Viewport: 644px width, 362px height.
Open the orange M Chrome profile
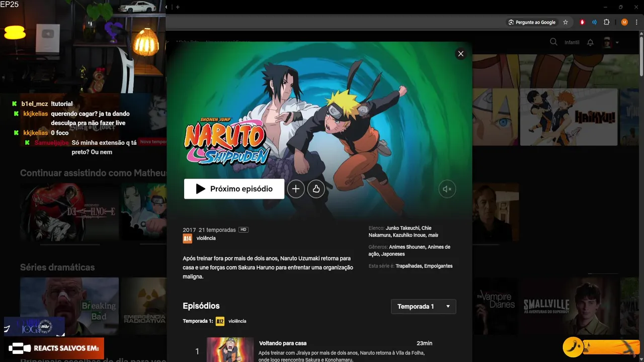(x=624, y=22)
